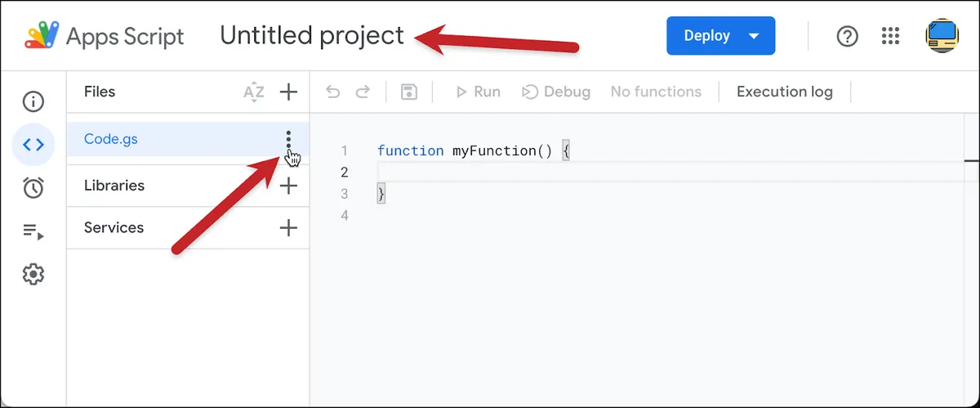Rename the Untitled project title
The width and height of the screenshot is (980, 408).
click(312, 36)
